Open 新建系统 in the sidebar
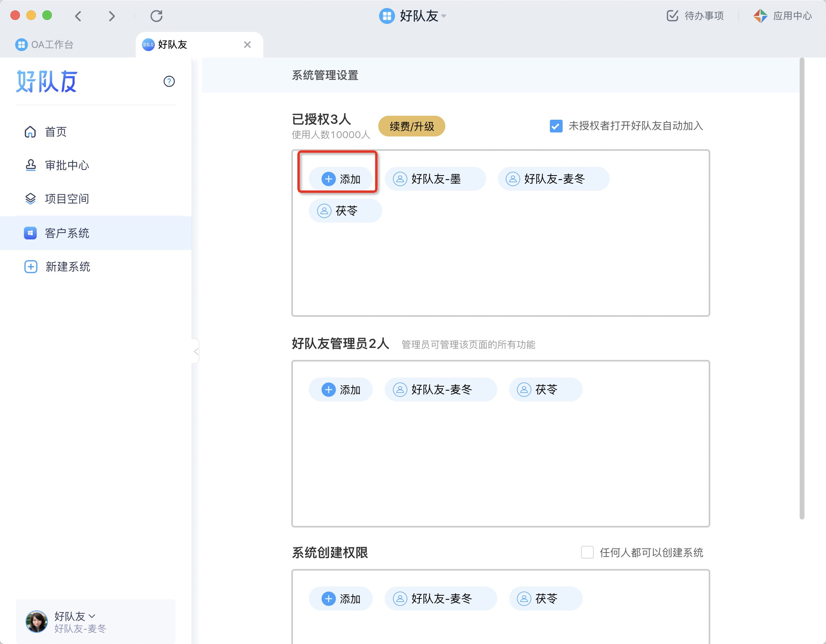Image resolution: width=826 pixels, height=644 pixels. [96, 267]
